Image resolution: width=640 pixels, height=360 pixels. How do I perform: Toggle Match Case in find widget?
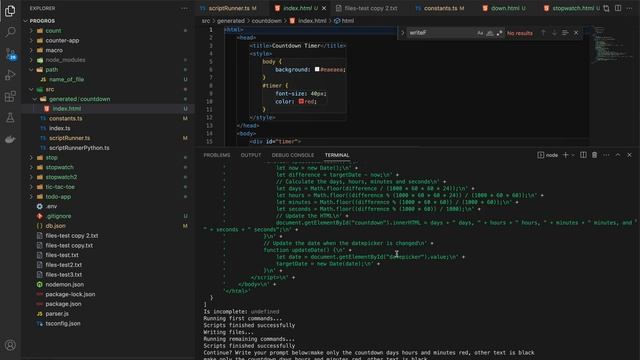[480, 33]
